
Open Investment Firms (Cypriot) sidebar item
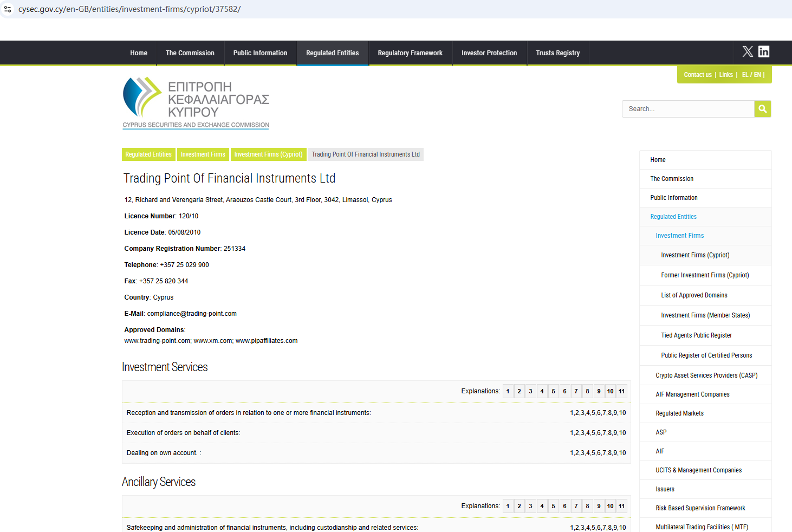(705, 255)
